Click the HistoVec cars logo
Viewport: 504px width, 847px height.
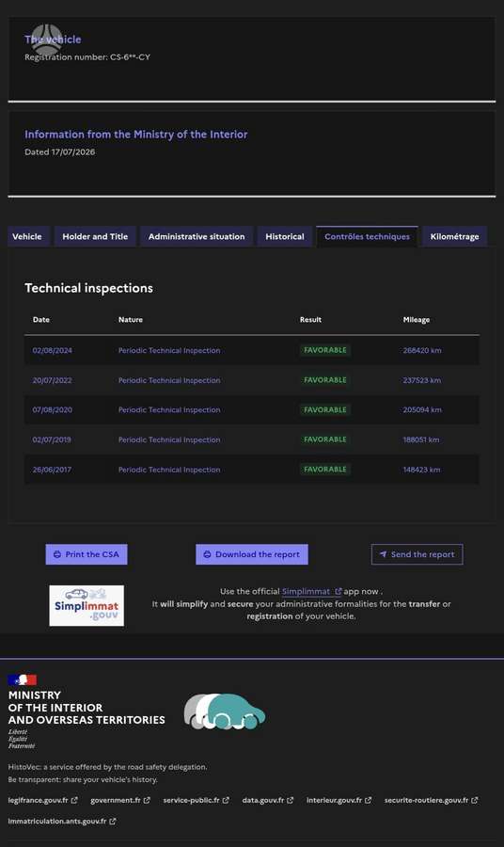point(224,711)
